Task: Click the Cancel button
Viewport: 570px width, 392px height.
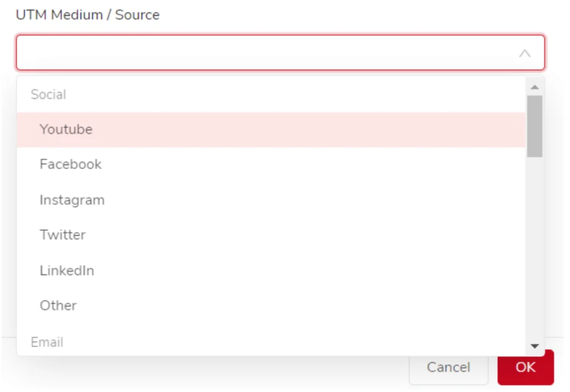Action: pyautogui.click(x=448, y=367)
